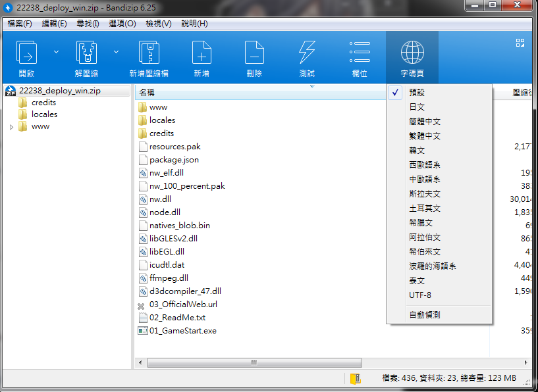
Task: Expand the www folder in tree
Action: point(11,127)
